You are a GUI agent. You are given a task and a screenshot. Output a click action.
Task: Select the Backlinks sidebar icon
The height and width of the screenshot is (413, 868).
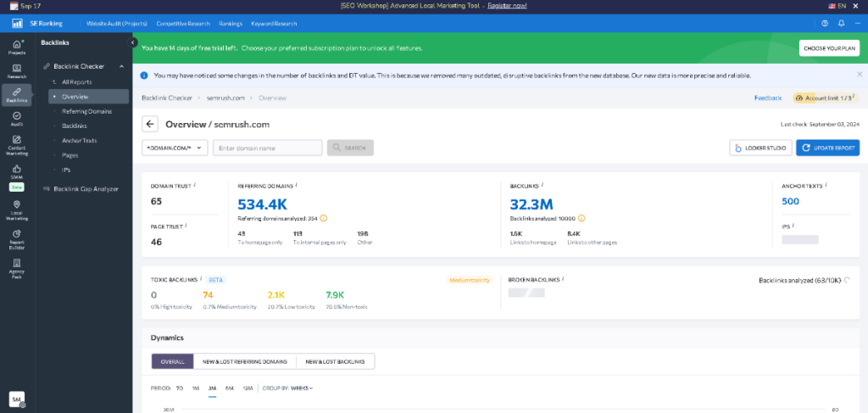(x=17, y=95)
